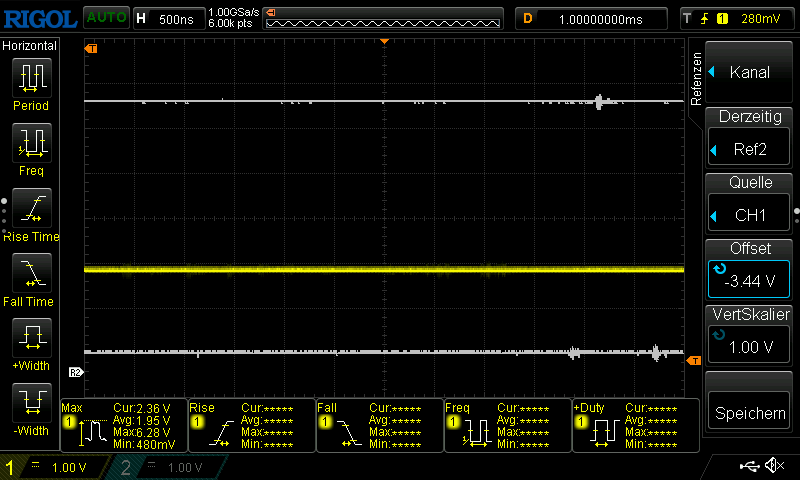Open the Quelle CH1 source selector
Viewport: 800px width, 480px height.
coord(750,204)
